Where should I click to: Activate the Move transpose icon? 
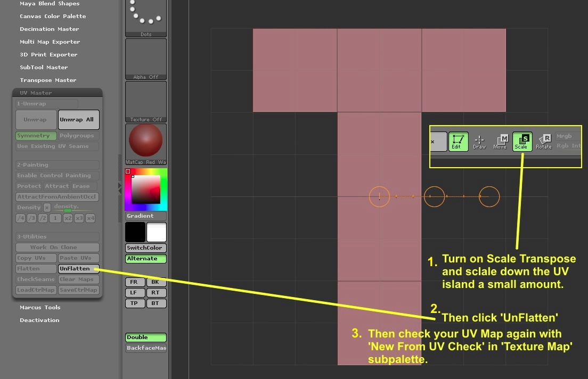pyautogui.click(x=501, y=141)
